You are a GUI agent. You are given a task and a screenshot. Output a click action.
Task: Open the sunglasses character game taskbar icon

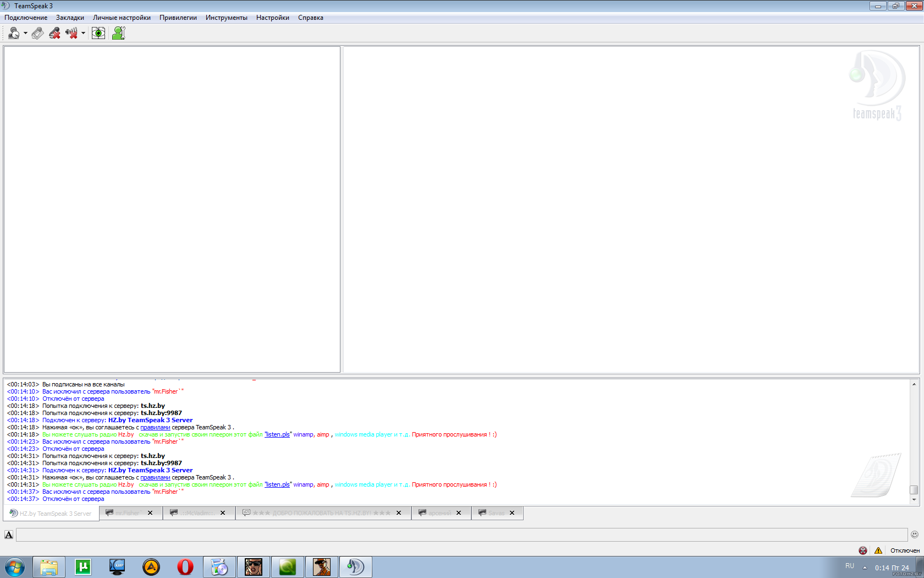(254, 566)
